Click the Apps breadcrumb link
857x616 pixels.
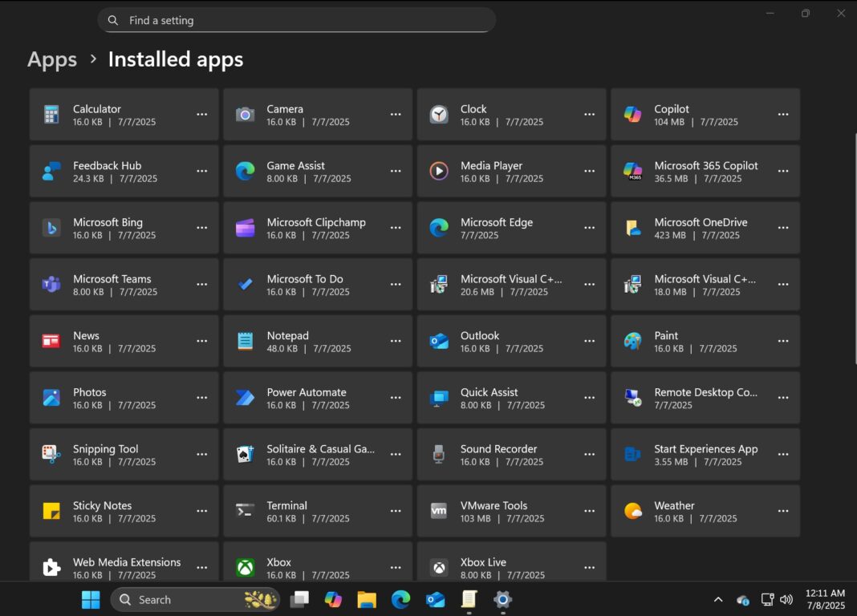[x=51, y=59]
